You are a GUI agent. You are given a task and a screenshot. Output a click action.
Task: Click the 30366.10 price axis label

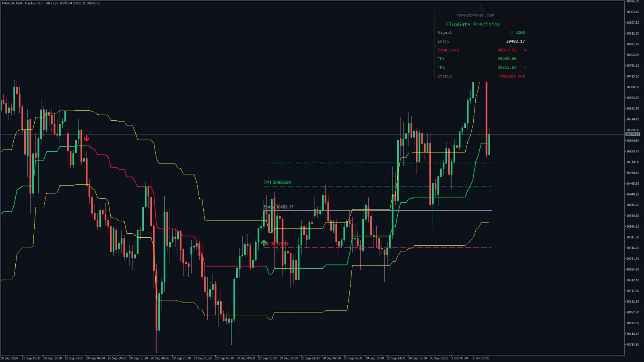(632, 227)
